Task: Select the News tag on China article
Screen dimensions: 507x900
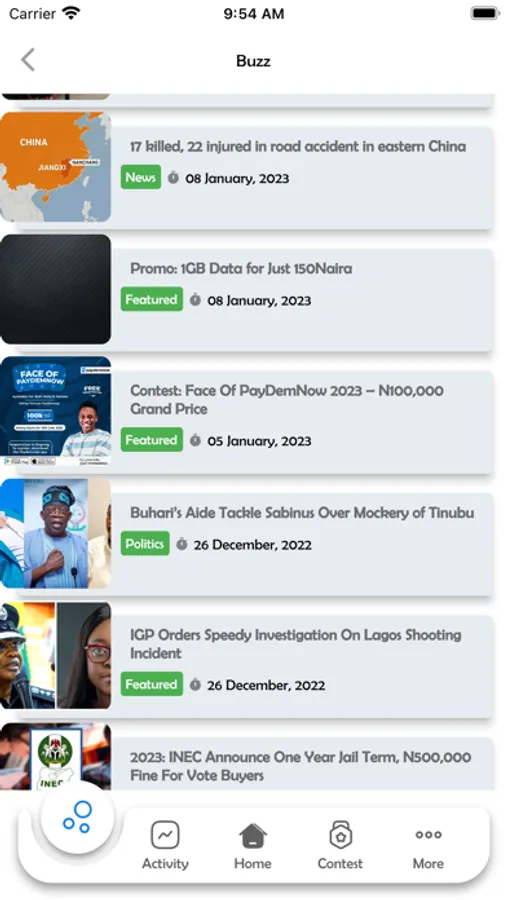Action: point(141,177)
